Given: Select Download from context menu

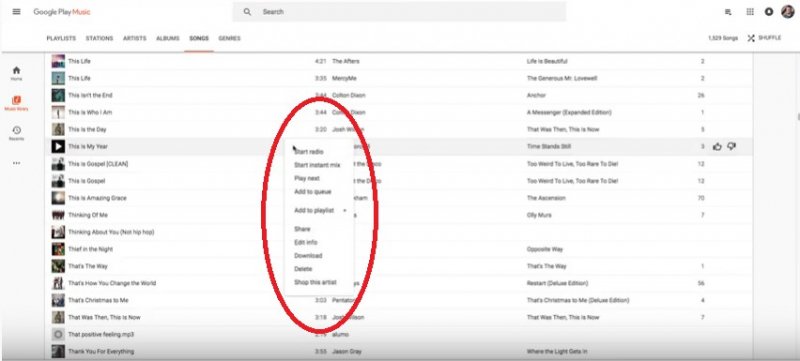Looking at the screenshot, I should coord(308,256).
